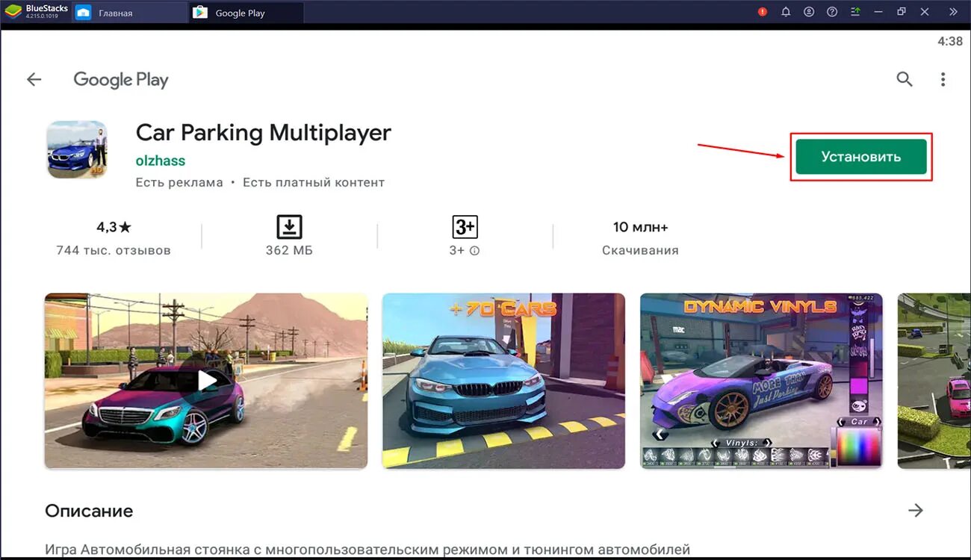Click the 4:38 clock
This screenshot has width=971, height=560.
[950, 42]
